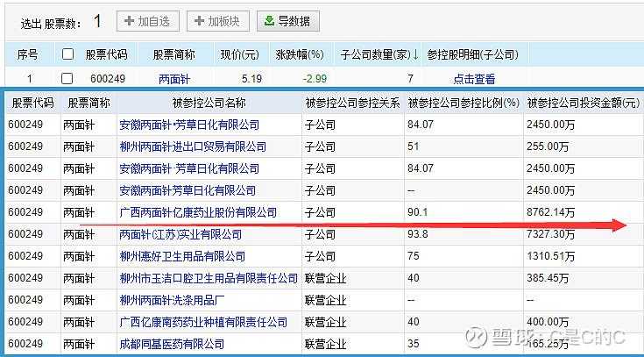The image size is (644, 357).
Task: Click the investment amount 385.45万
Action: coord(548,278)
